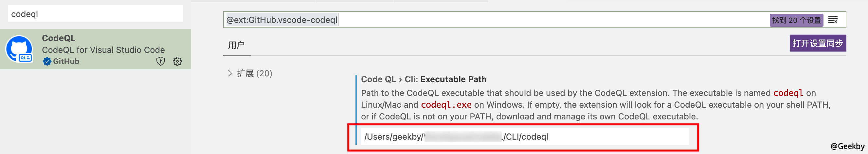Screen dimensions: 868x154
Task: Click the "CodeQL for Visual Studio Code" description
Action: pos(103,50)
